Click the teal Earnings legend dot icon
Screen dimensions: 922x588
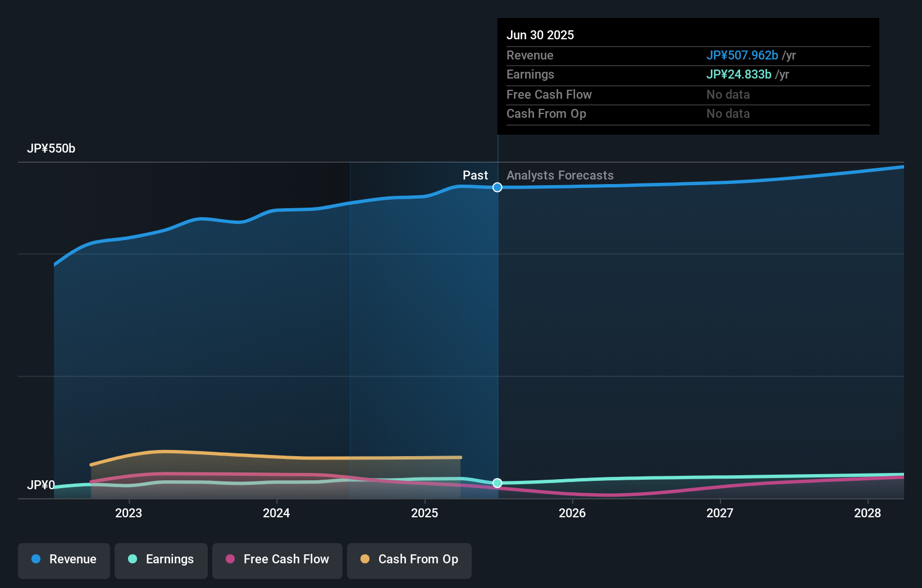click(x=133, y=560)
